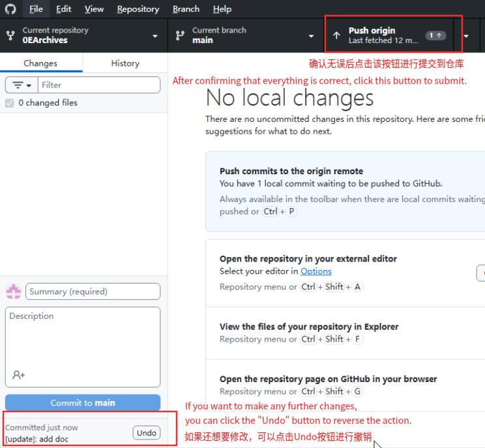Click inside the Description text area
This screenshot has height=448, width=485.
82,342
